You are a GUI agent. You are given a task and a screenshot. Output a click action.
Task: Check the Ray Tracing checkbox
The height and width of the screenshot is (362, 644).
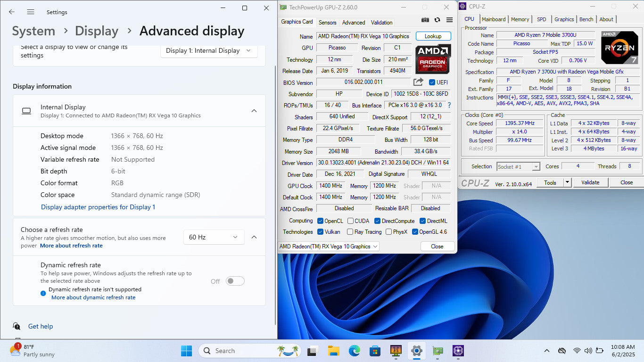click(x=350, y=232)
